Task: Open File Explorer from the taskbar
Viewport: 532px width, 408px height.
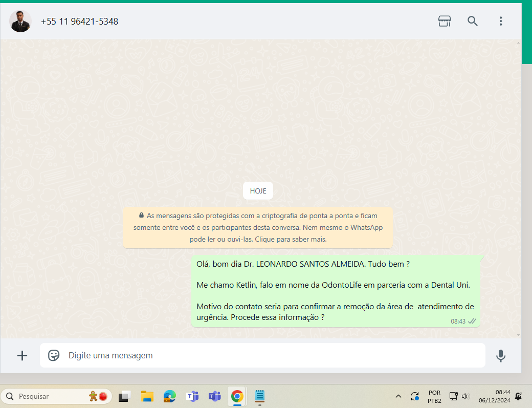Action: tap(147, 396)
